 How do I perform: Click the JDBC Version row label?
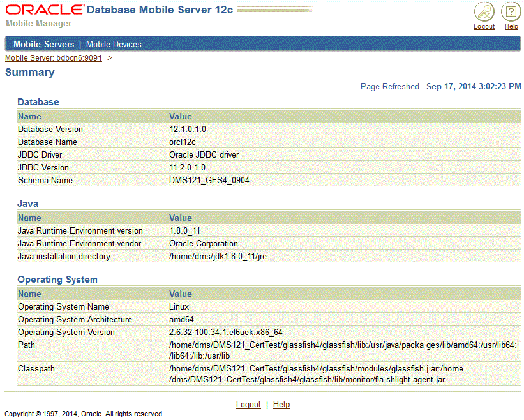coord(43,167)
